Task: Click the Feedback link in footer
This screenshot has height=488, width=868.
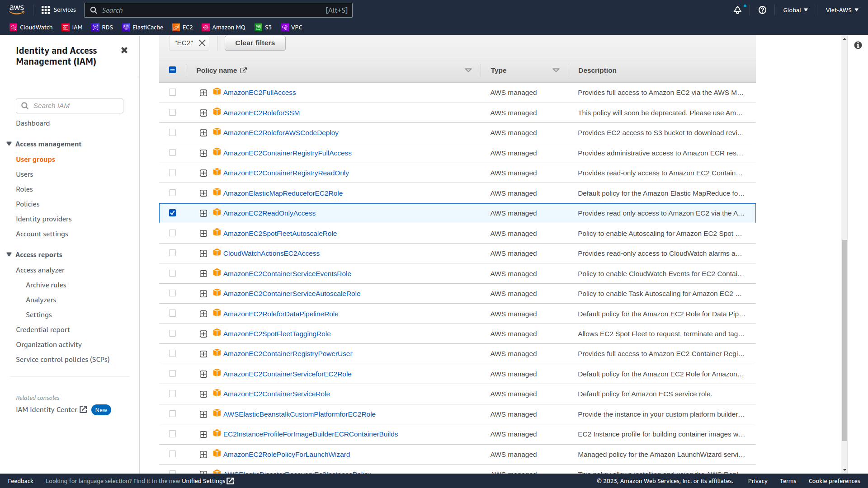Action: tap(21, 481)
